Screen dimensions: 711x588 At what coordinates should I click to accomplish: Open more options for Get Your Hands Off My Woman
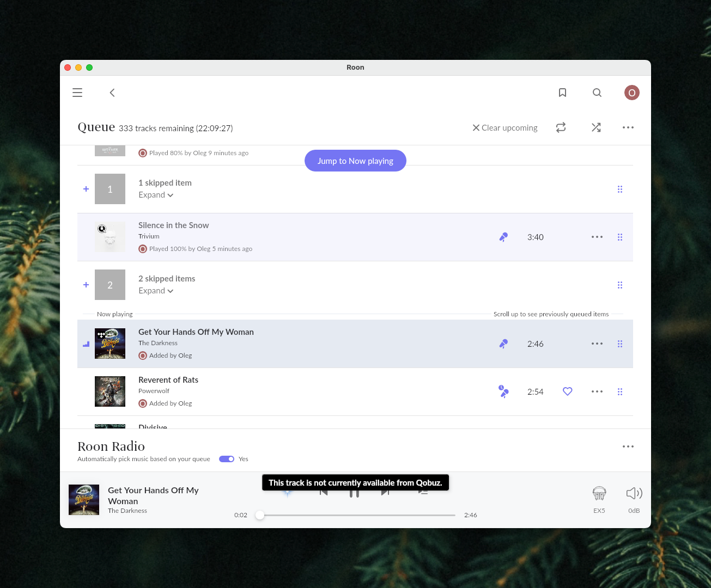pyautogui.click(x=597, y=344)
